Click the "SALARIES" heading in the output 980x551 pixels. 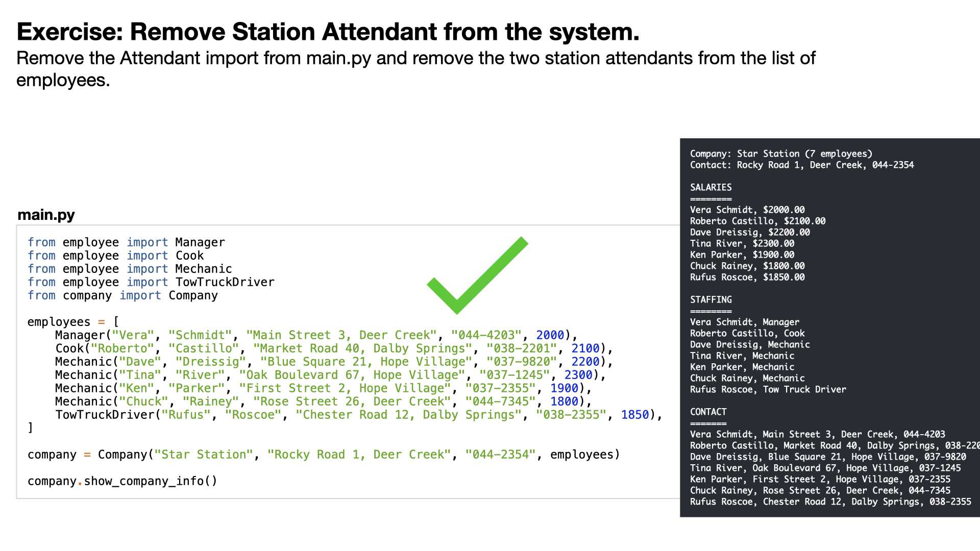(710, 187)
